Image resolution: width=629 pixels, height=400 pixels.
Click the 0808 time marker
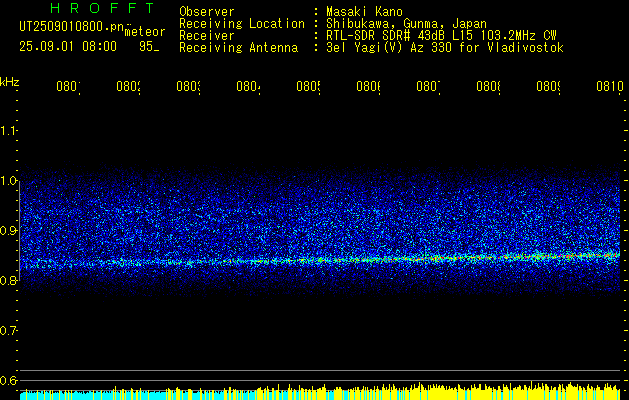488,86
